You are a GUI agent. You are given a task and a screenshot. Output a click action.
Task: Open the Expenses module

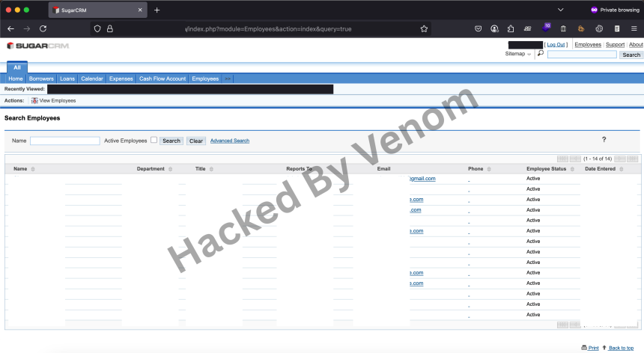pos(121,79)
